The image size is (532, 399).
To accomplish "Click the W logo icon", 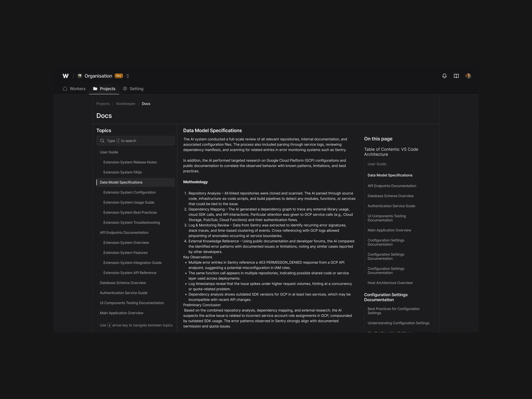I will point(65,76).
